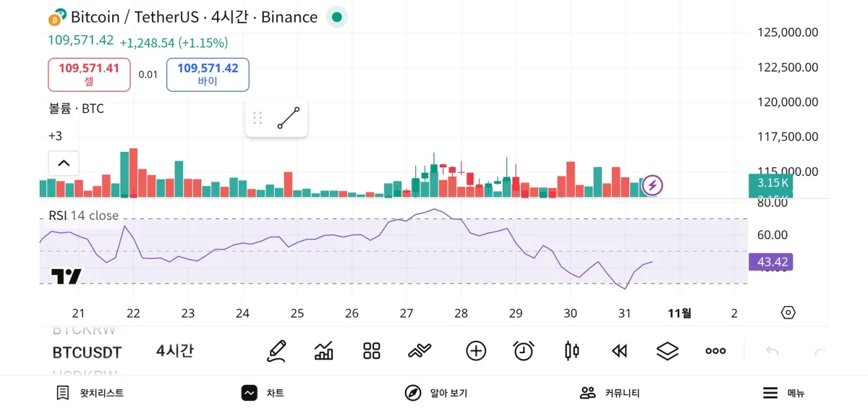The height and width of the screenshot is (411, 868).
Task: Tap the 125,000.00 price scale label
Action: 788,32
